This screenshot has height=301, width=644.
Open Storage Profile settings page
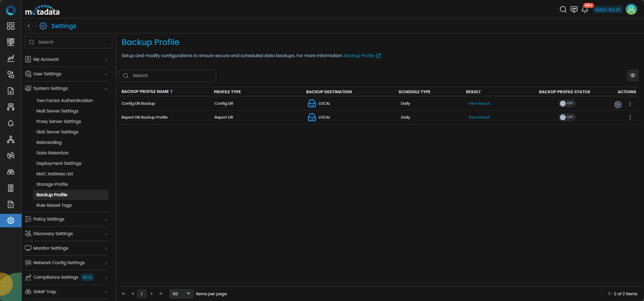coord(52,184)
